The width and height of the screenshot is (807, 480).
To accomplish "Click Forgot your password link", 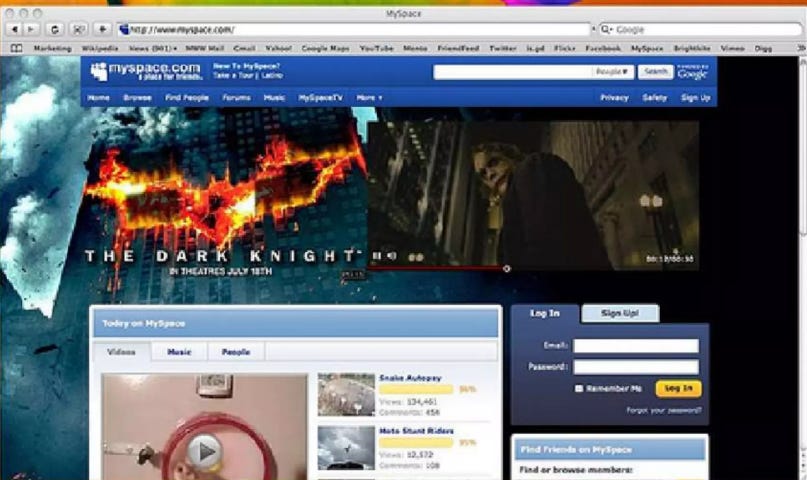I will pyautogui.click(x=664, y=410).
